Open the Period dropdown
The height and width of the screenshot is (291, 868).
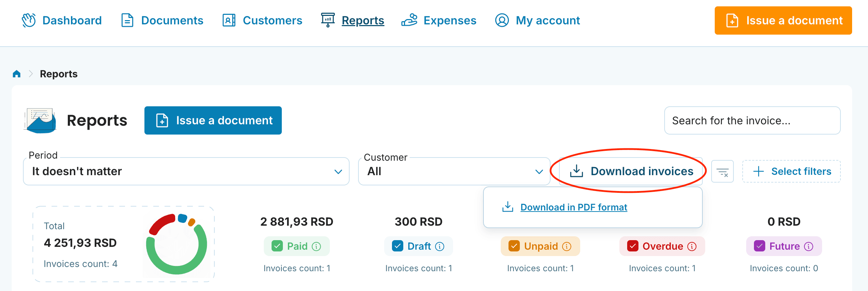coord(186,171)
